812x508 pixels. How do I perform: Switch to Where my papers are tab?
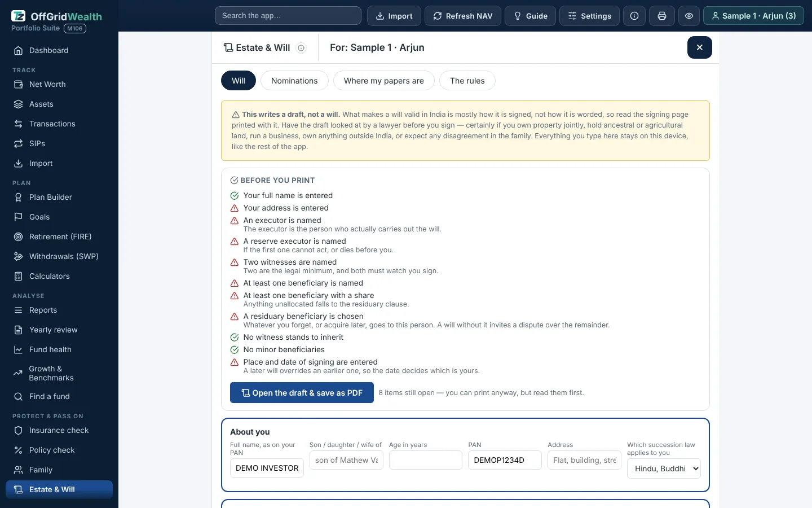click(x=384, y=81)
